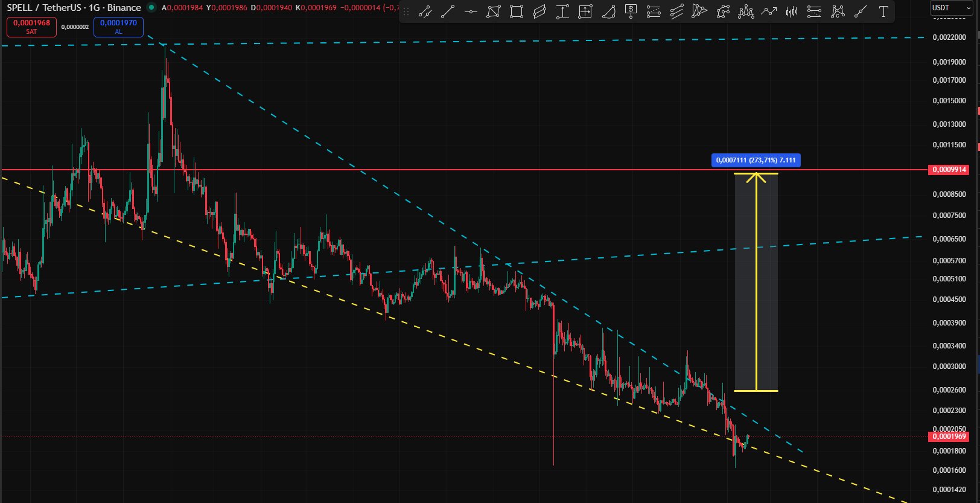Select the Fibonacci retracement tool
The height and width of the screenshot is (503, 980).
tap(654, 12)
